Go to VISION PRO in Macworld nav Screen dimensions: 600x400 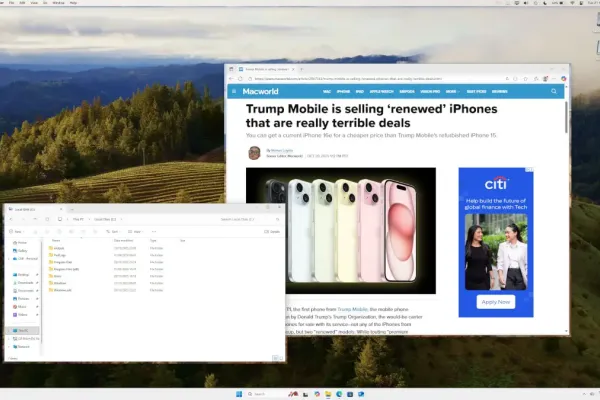tap(430, 91)
